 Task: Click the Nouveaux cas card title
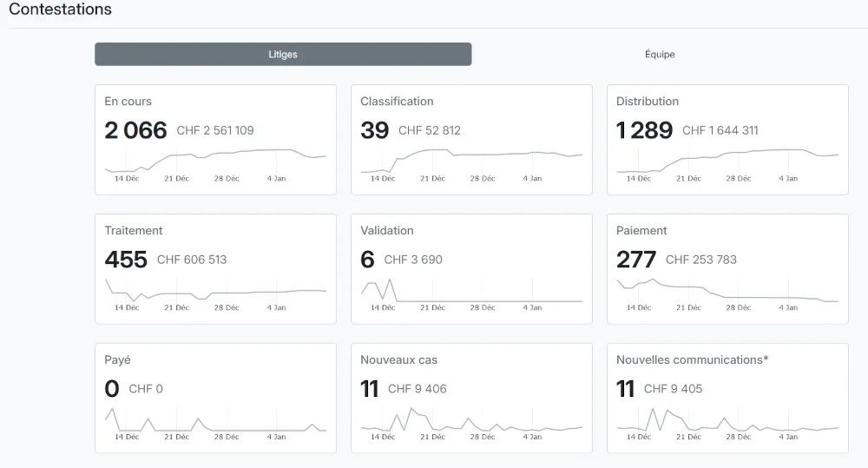click(x=398, y=360)
